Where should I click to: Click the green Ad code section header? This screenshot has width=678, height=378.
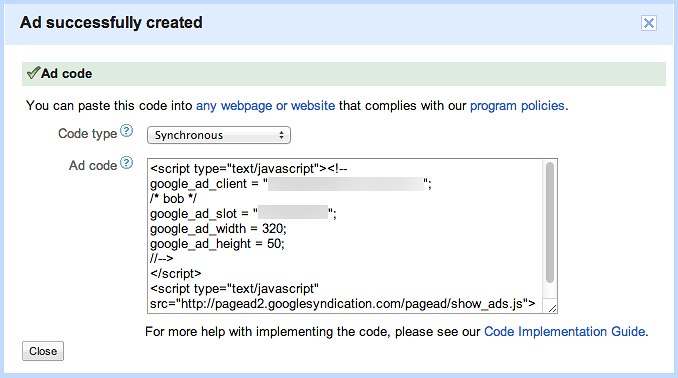pyautogui.click(x=344, y=74)
